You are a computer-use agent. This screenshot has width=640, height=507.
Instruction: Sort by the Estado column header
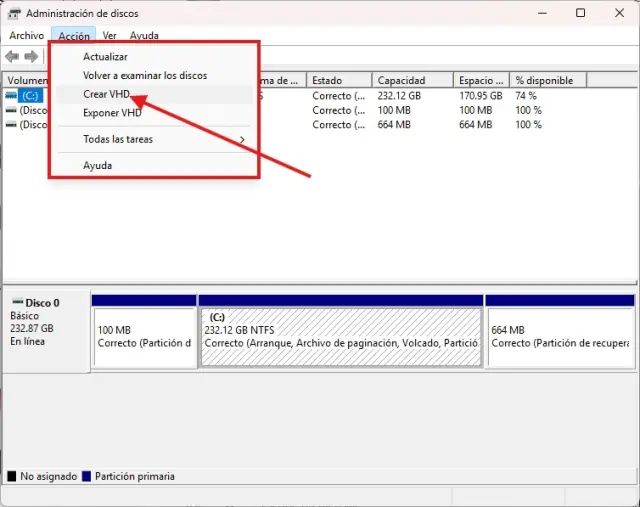338,80
